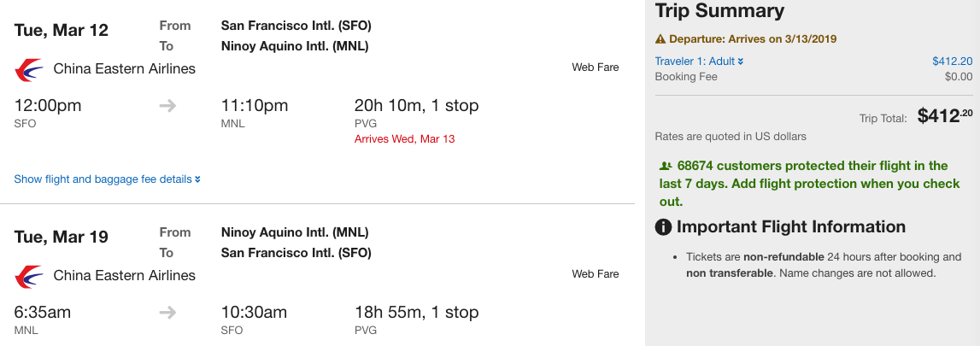Click Traveler 1 price $412.20 link
Image resolution: width=980 pixels, height=346 pixels.
[x=952, y=62]
